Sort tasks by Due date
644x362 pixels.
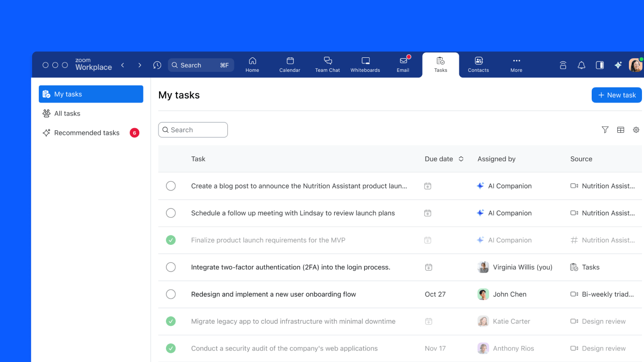tap(444, 158)
